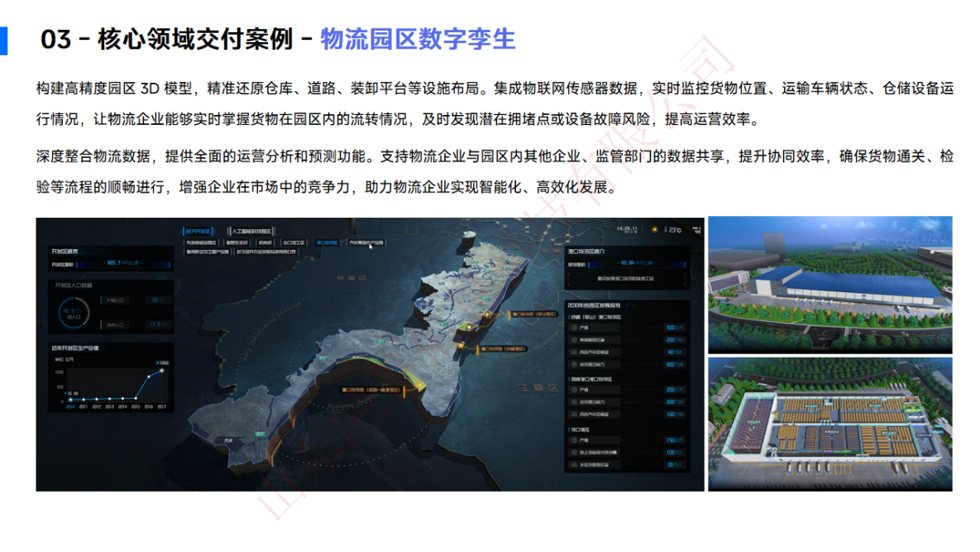The width and height of the screenshot is (980, 552).
Task: Click the 2016 data point on the line chart
Action: (149, 377)
